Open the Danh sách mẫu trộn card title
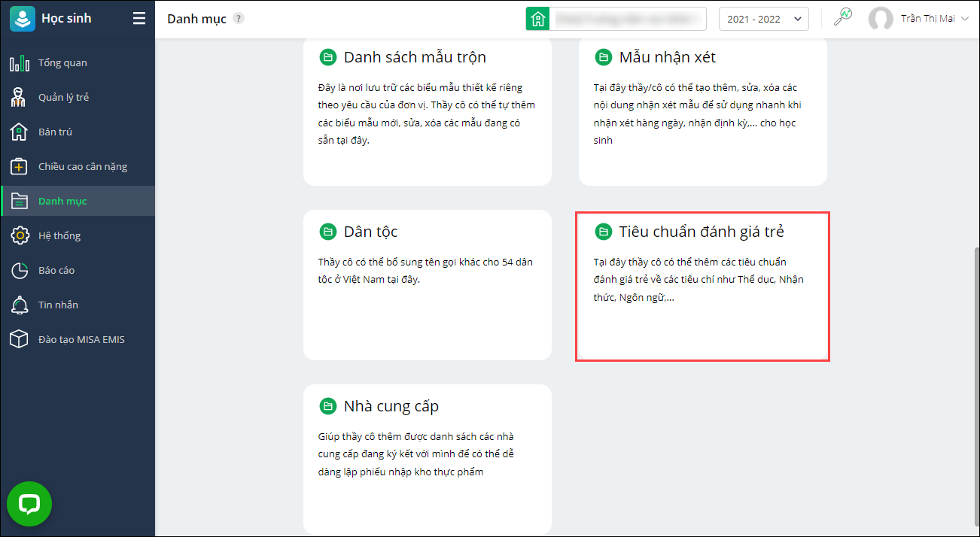The image size is (980, 537). [x=415, y=57]
